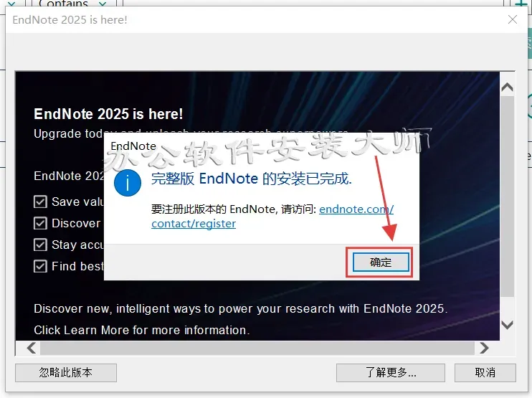Dismiss with the 取消 button

tap(485, 373)
